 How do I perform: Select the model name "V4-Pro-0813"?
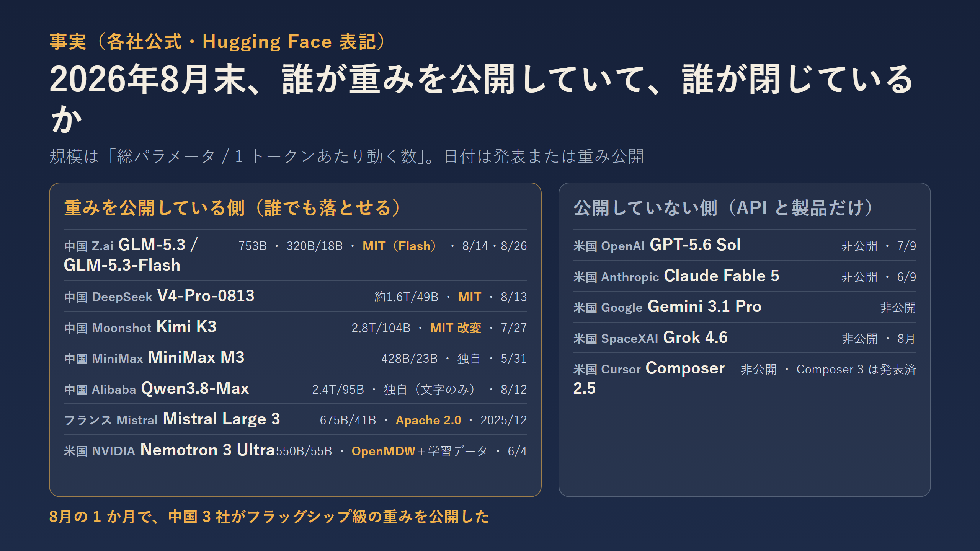(x=206, y=295)
